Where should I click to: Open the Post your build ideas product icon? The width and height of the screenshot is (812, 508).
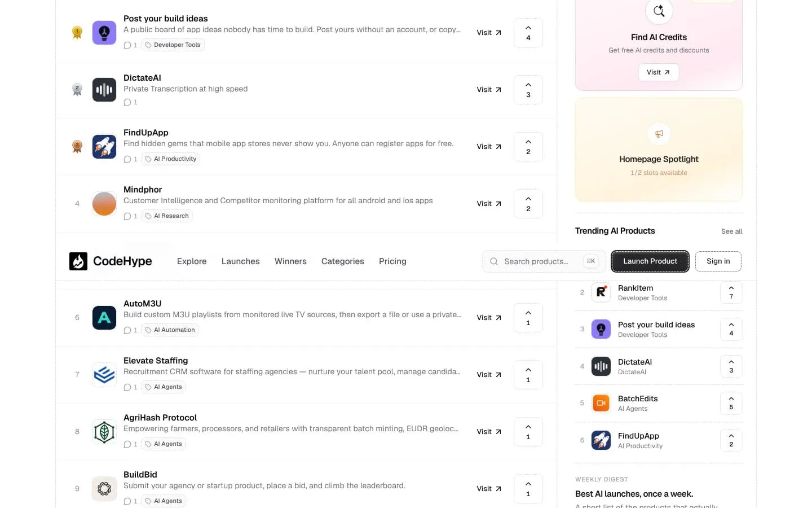click(104, 33)
